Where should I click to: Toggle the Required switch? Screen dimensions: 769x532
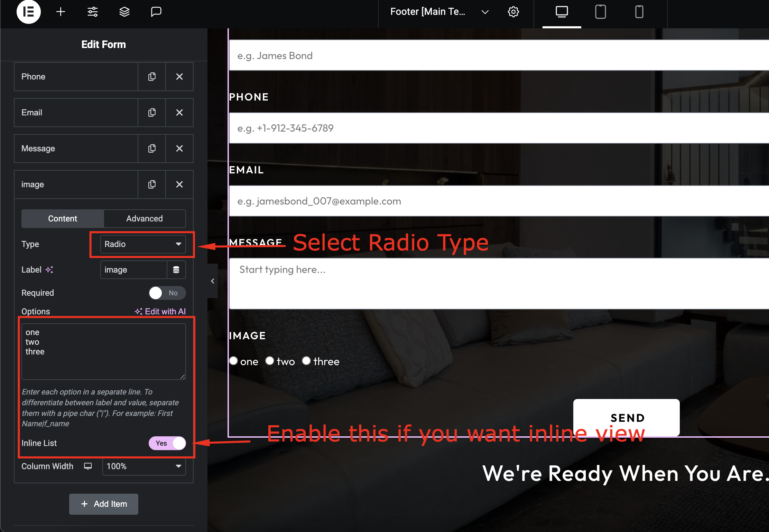click(167, 293)
